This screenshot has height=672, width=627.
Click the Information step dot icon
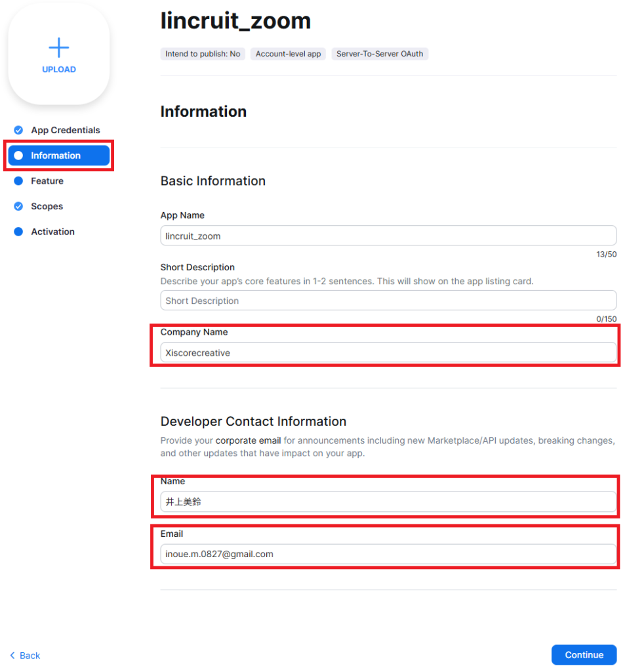tap(18, 156)
